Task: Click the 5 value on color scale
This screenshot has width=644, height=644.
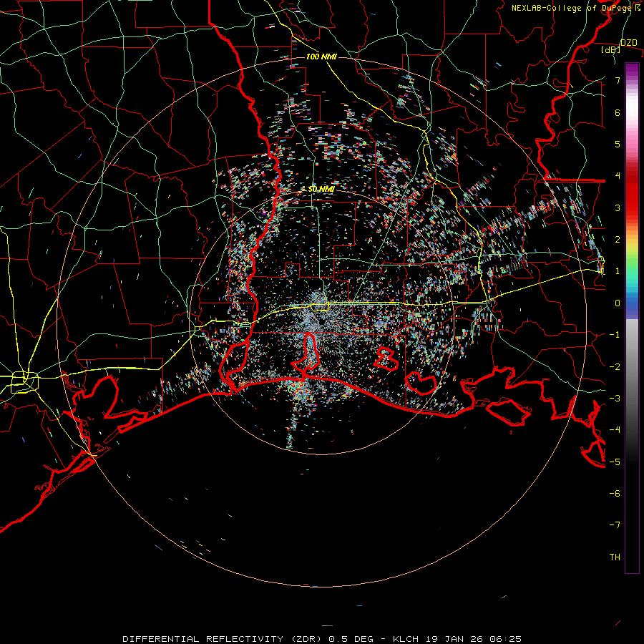Action: [618, 144]
